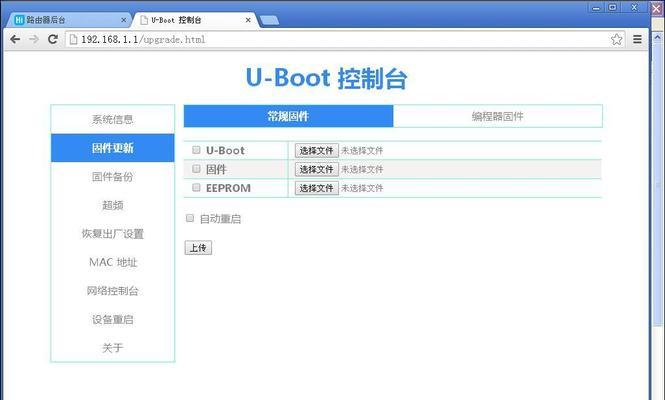Close the 路由器后台 tab
This screenshot has height=400, width=665.
pyautogui.click(x=123, y=20)
